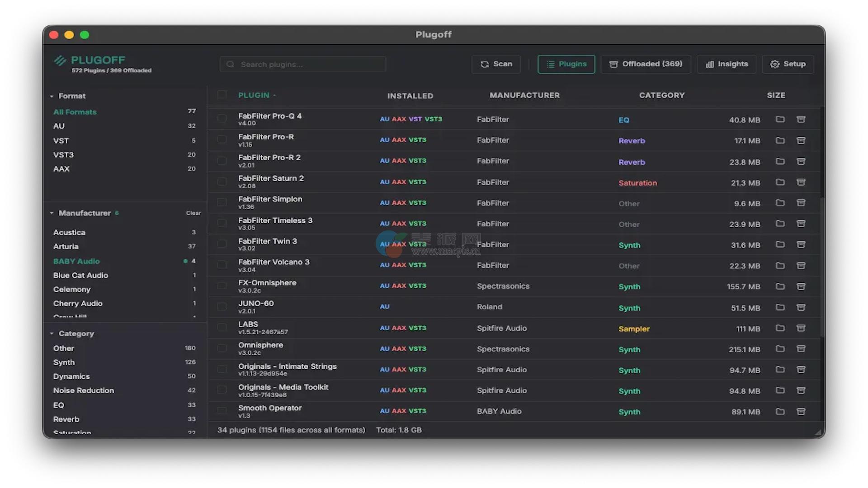Toggle the select-all checkbox in the table header
Screen dimensions: 868x488
point(222,94)
